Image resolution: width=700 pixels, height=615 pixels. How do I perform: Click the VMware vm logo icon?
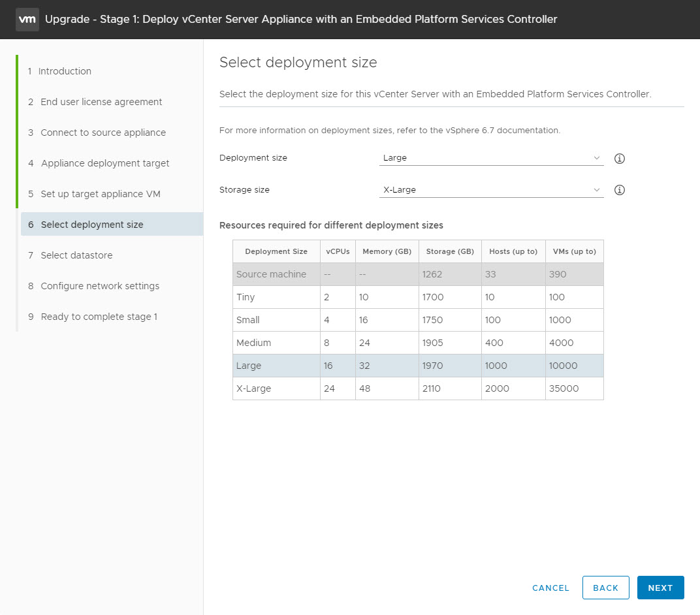click(27, 19)
